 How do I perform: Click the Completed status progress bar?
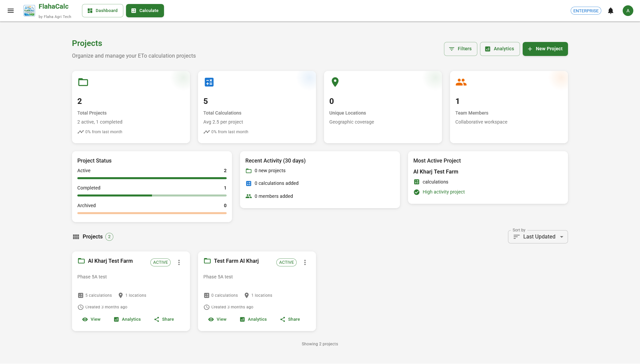pyautogui.click(x=152, y=195)
